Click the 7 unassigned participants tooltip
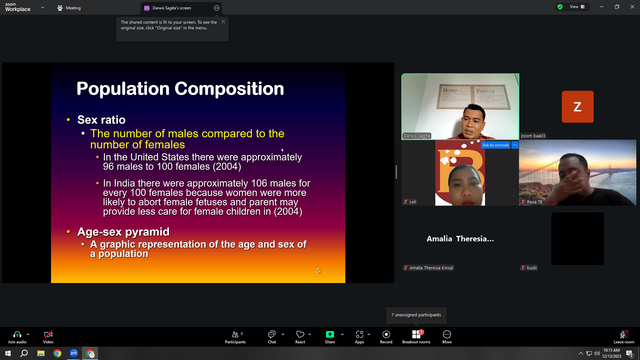Image resolution: width=640 pixels, height=360 pixels. (416, 315)
